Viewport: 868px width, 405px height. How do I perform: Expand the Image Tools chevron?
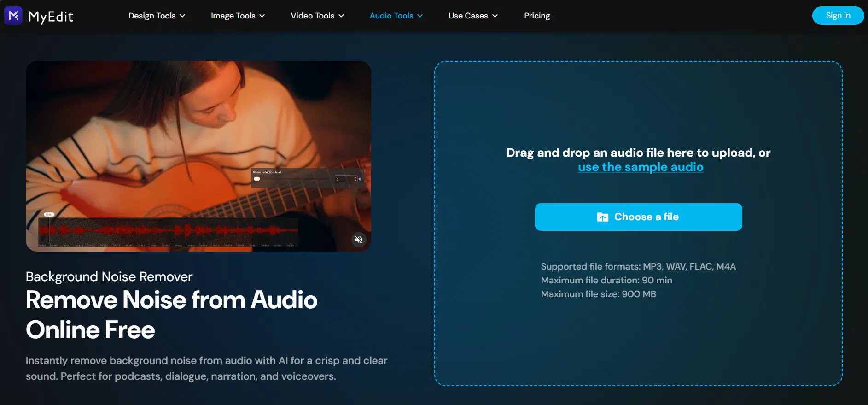click(x=262, y=16)
